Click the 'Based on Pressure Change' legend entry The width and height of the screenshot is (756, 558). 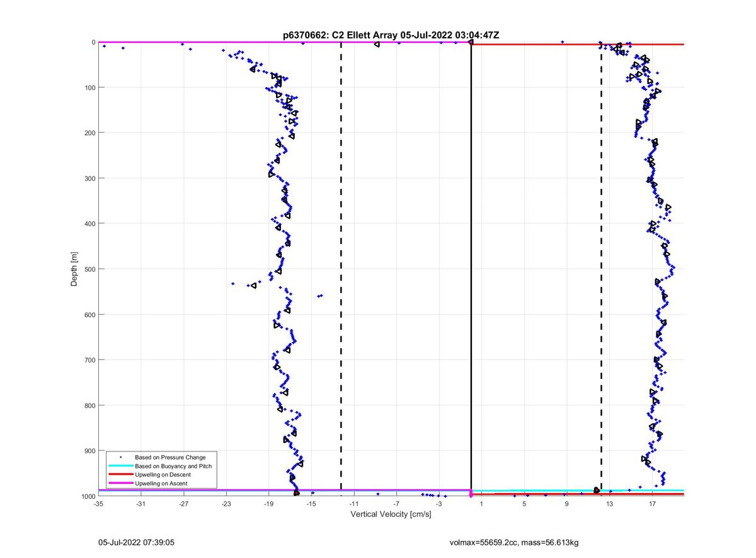pyautogui.click(x=170, y=457)
